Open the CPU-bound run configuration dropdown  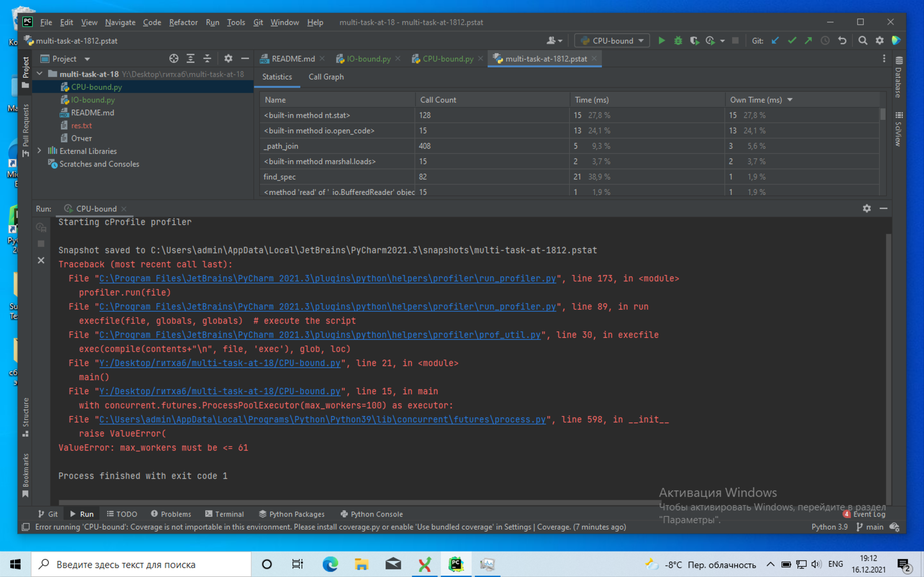(x=612, y=40)
